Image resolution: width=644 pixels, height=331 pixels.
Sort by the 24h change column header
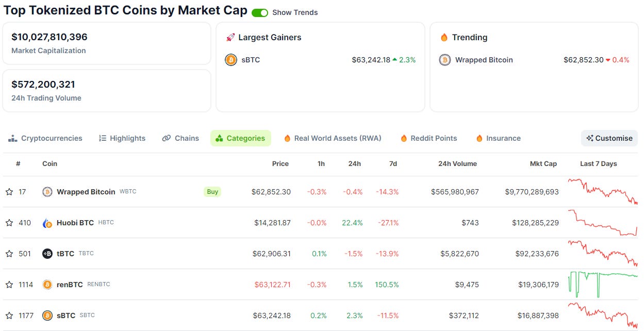[x=355, y=163]
